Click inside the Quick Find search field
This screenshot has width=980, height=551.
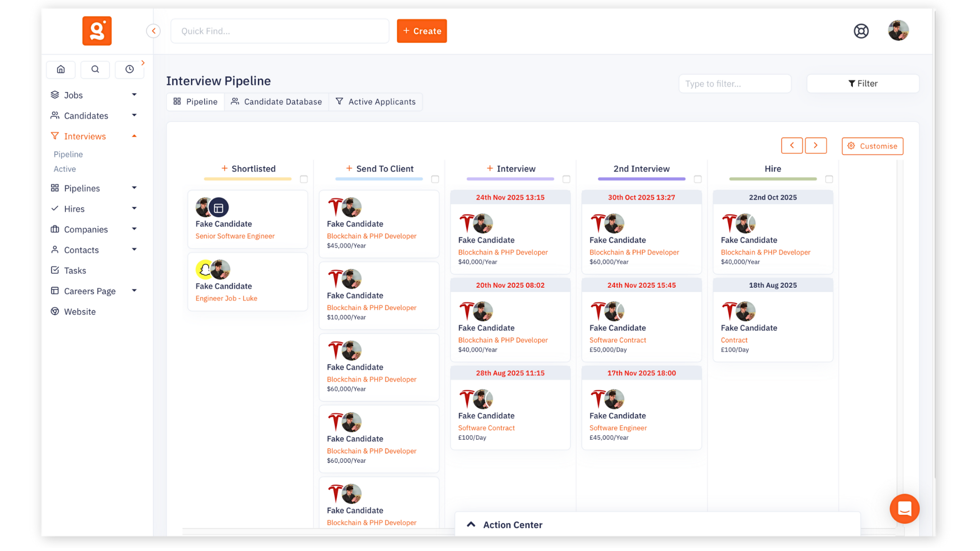280,31
